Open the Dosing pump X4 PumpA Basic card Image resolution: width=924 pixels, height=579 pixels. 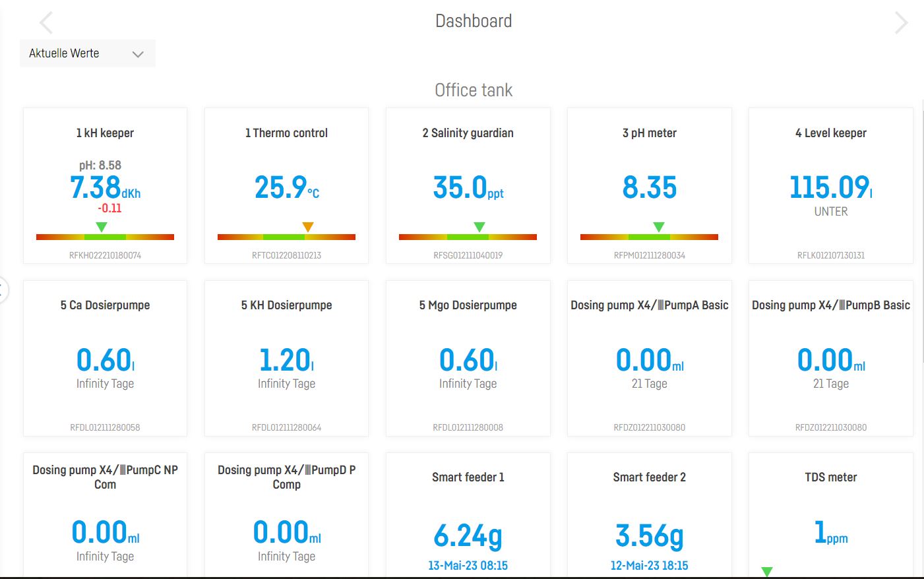point(649,358)
